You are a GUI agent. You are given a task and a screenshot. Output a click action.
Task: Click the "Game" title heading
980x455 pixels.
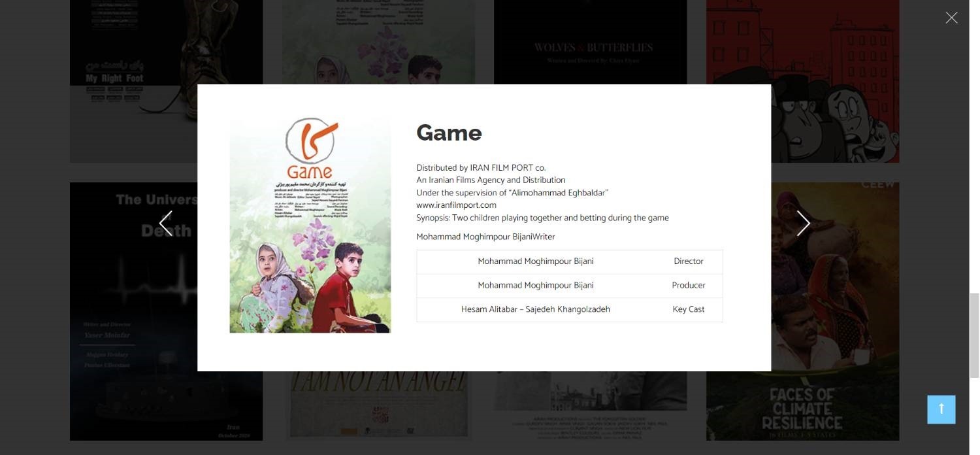(x=449, y=133)
